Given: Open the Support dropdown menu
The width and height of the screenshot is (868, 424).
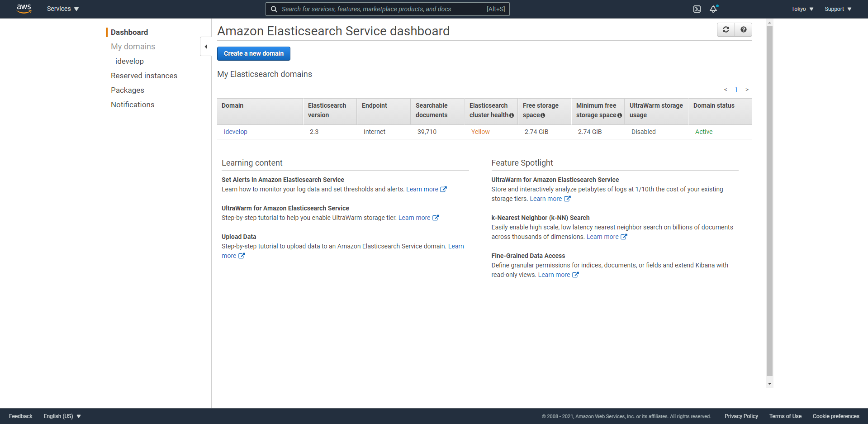Looking at the screenshot, I should click(x=838, y=9).
